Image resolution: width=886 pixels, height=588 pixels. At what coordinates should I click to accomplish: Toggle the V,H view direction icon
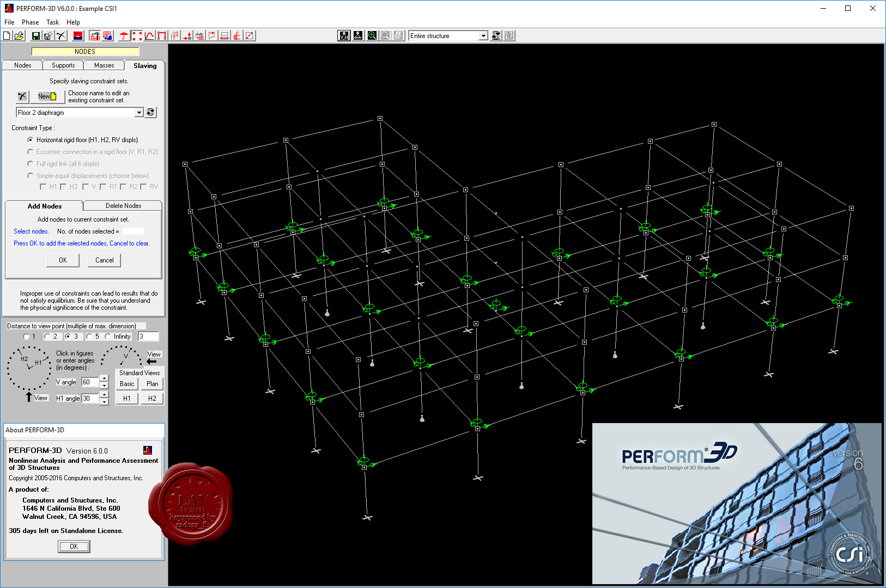coord(344,36)
